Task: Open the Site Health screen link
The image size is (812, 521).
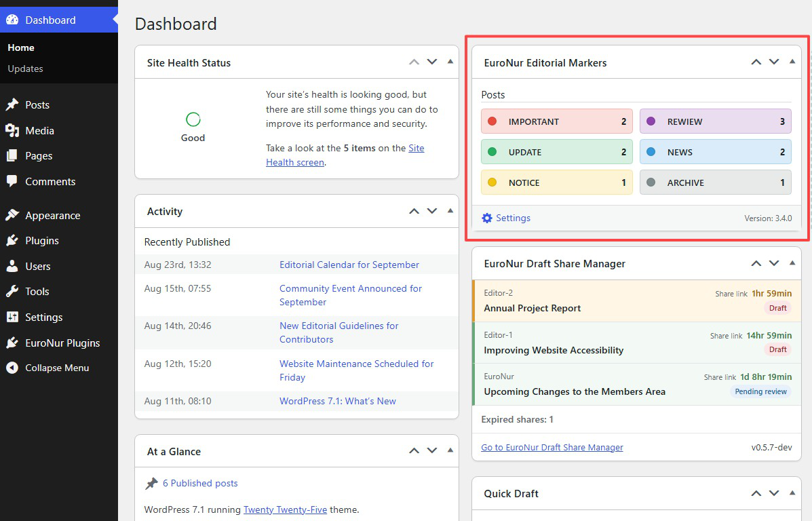Action: coord(345,155)
